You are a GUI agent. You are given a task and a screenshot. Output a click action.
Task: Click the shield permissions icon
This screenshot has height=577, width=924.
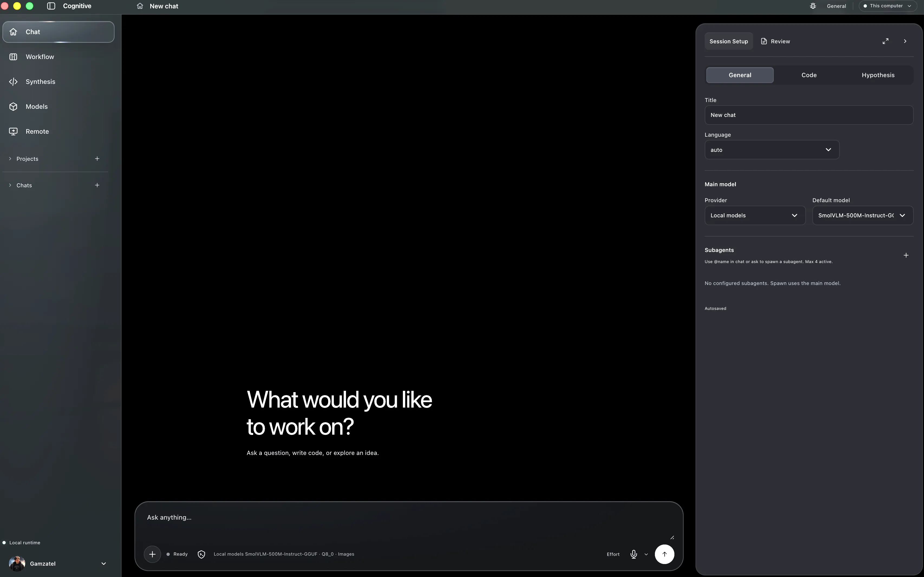(x=201, y=554)
